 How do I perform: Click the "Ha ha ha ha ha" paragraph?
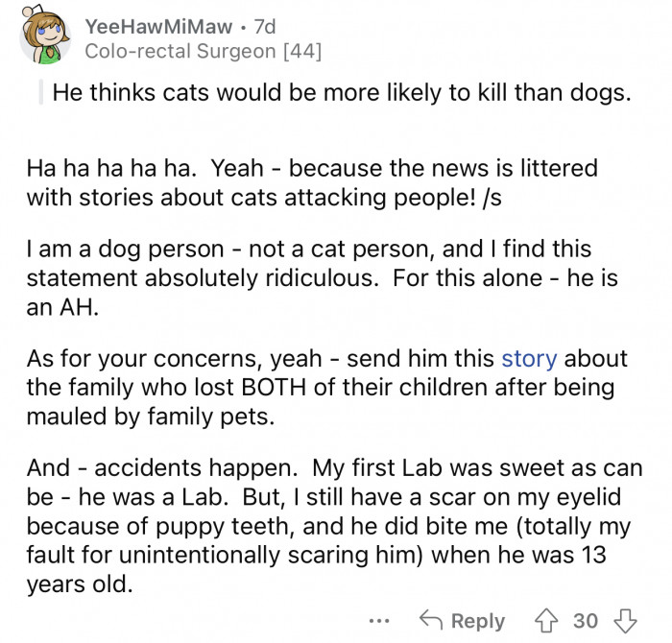pos(312,182)
